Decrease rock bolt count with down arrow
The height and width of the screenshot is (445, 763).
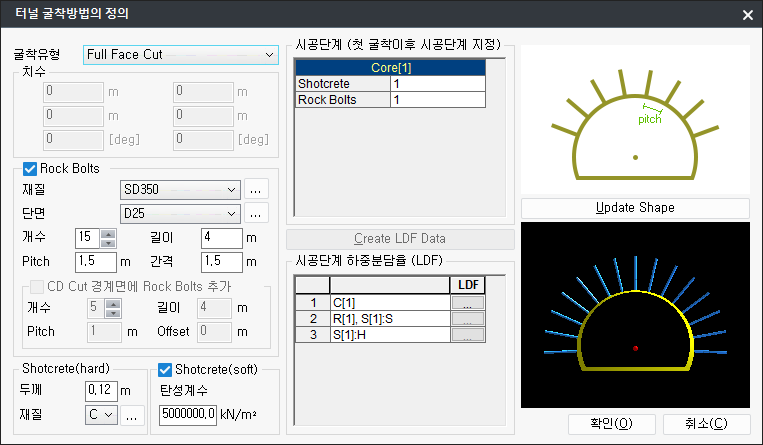[x=109, y=242]
